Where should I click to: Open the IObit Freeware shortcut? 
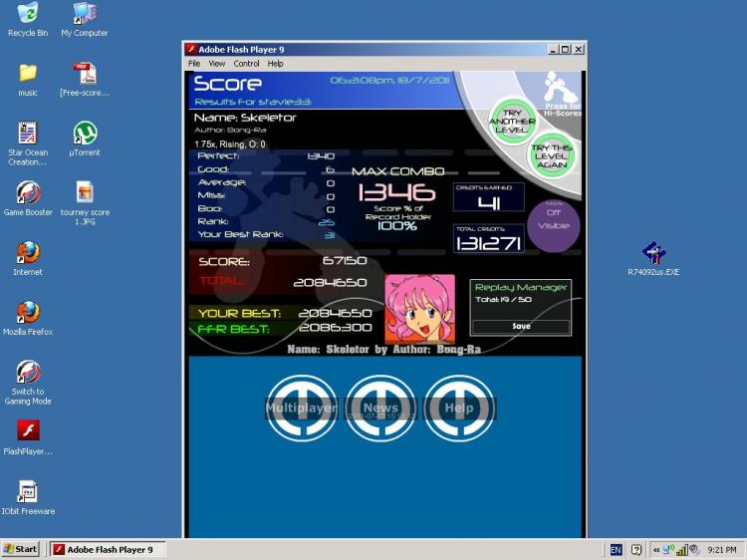pos(28,497)
